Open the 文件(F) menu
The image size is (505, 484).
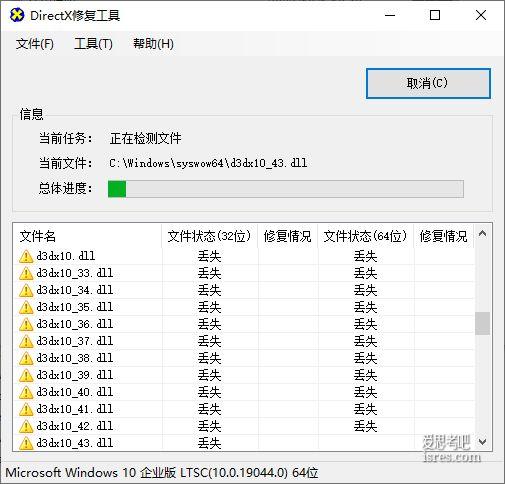coord(35,44)
